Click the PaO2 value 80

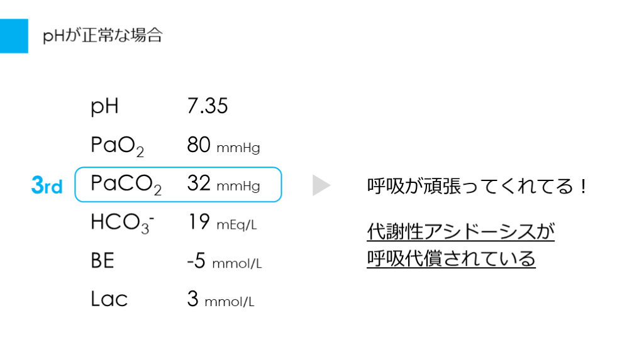coord(199,146)
